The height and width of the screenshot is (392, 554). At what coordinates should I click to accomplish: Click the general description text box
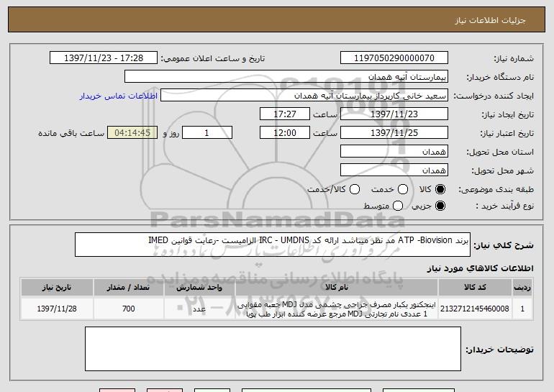click(273, 245)
